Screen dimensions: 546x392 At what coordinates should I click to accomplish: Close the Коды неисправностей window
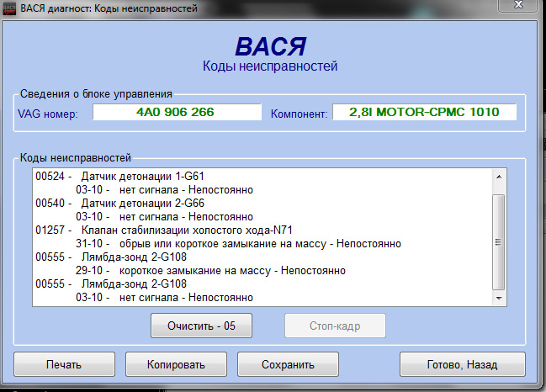[x=519, y=5]
